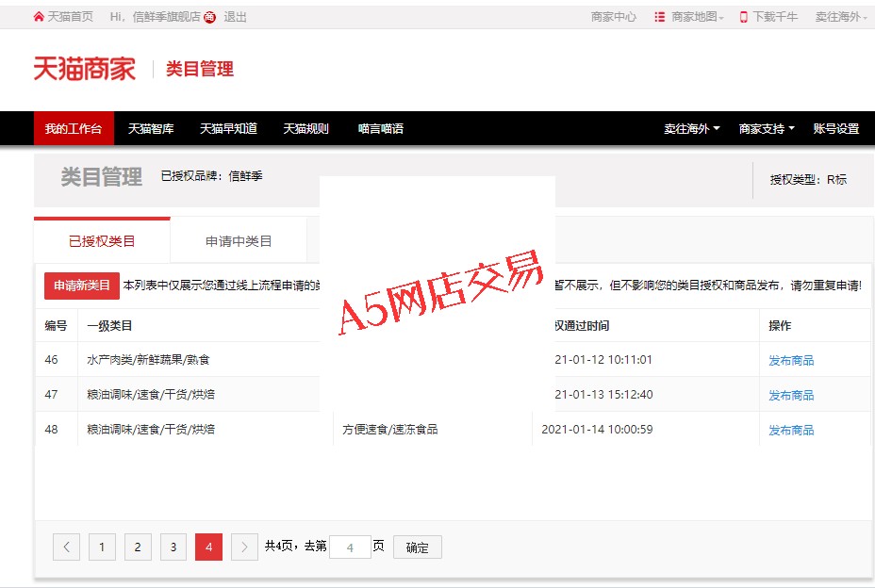The width and height of the screenshot is (875, 588).
Task: Open the 天猫首页 link
Action: [x=70, y=17]
